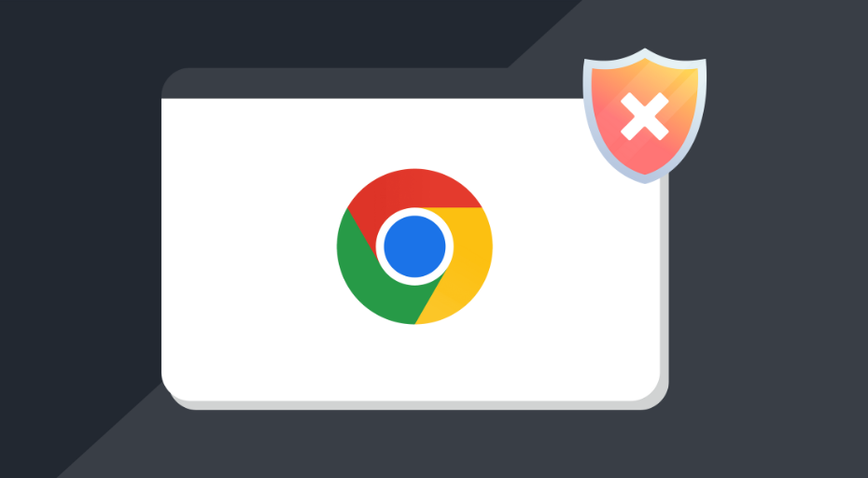Click the white browser window area left of logo
The height and width of the screenshot is (478, 868).
pyautogui.click(x=249, y=246)
